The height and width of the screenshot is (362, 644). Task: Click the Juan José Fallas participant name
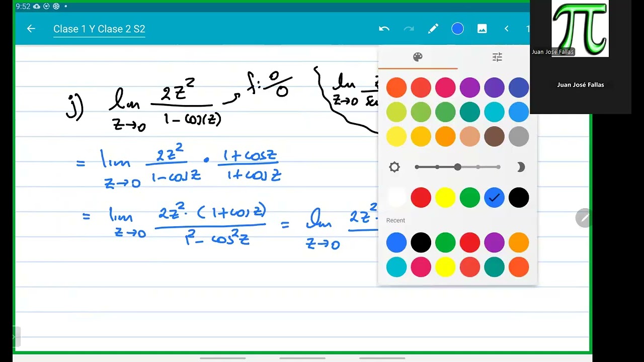tap(581, 84)
